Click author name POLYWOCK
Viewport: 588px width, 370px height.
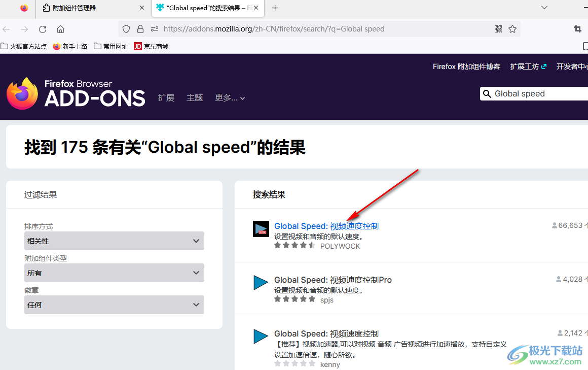(x=340, y=246)
